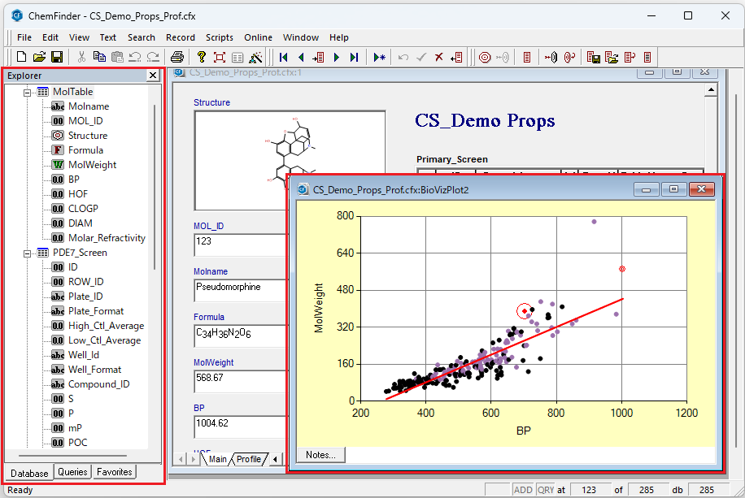Open the Search menu

(141, 37)
